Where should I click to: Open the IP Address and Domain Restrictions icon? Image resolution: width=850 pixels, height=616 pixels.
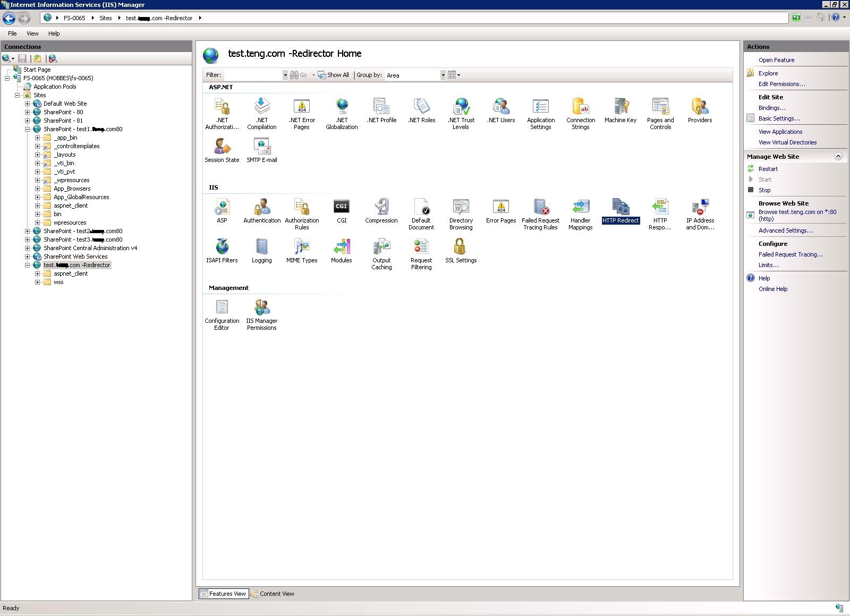click(700, 213)
